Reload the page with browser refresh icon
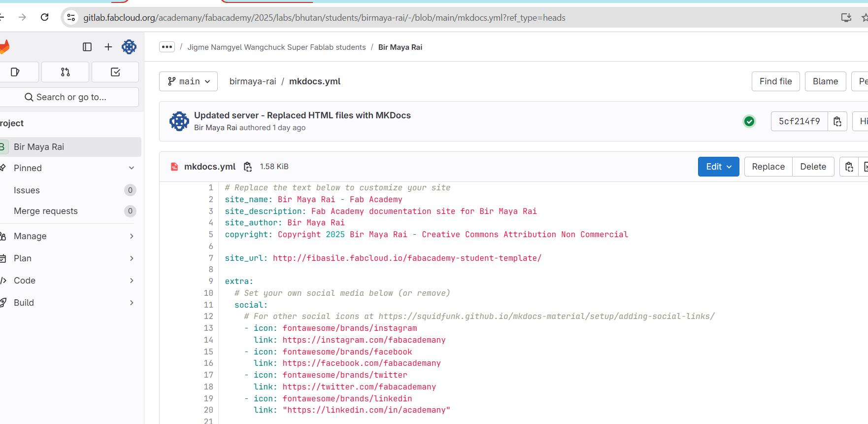 tap(44, 17)
